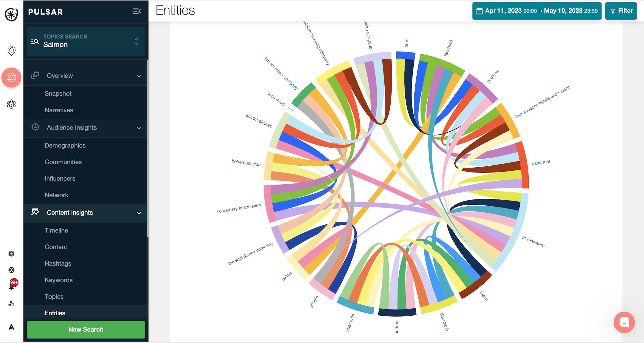
Task: Collapse the Content Insights section
Action: point(139,213)
